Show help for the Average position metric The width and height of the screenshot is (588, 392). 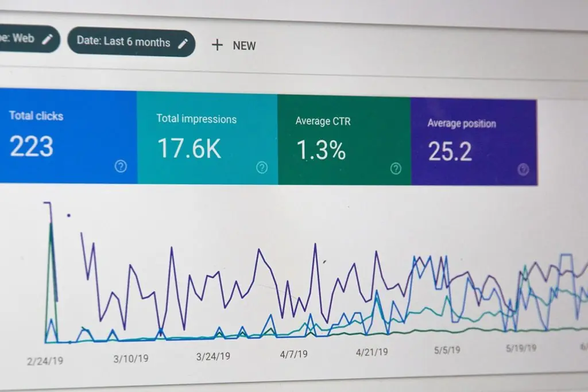pos(523,169)
